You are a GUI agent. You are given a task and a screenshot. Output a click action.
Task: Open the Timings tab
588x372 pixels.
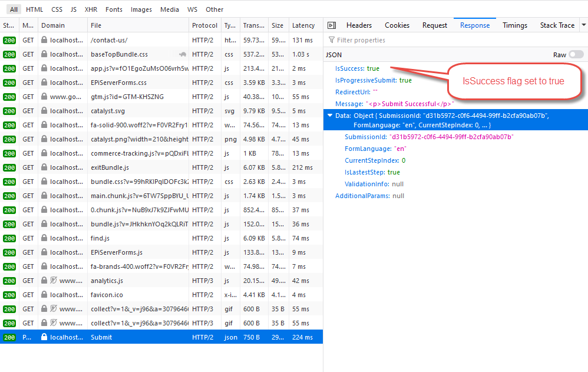(514, 25)
